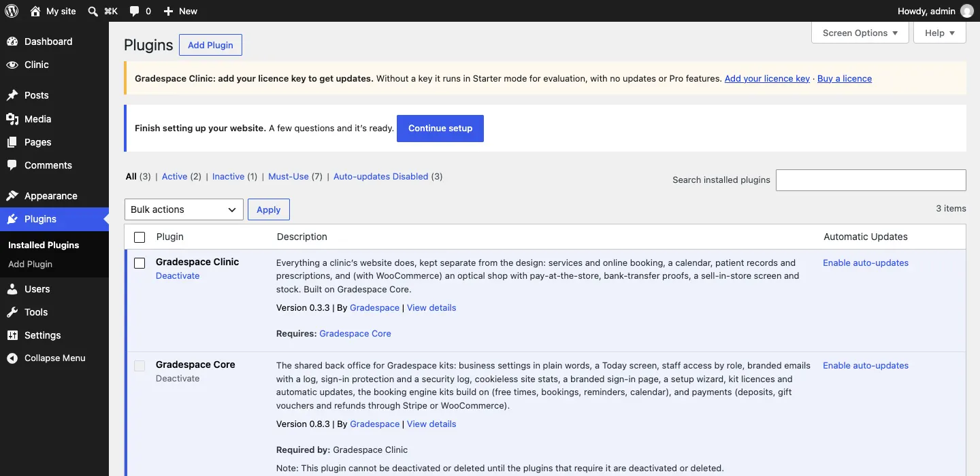Open the Settings menu label
Viewport: 980px width, 476px height.
43,335
